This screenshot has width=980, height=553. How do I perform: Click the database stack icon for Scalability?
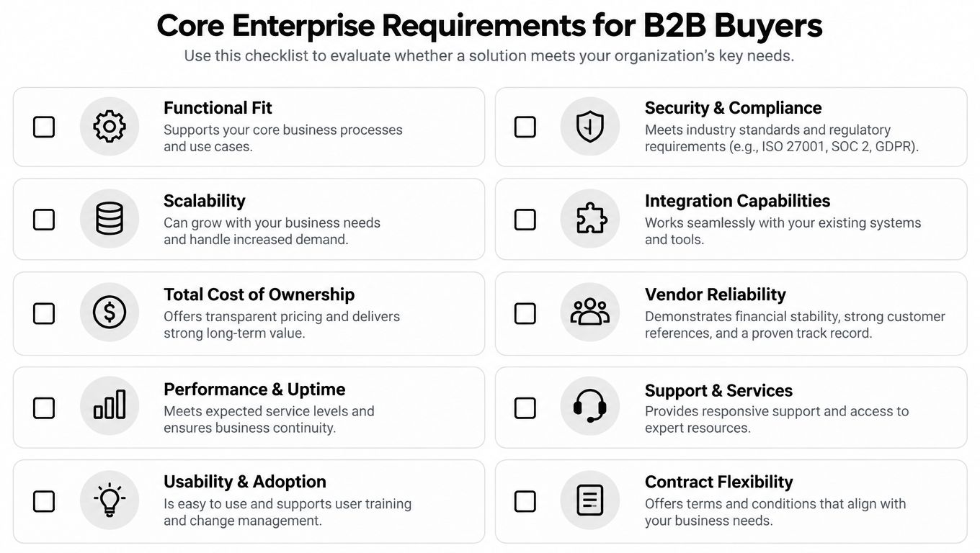pyautogui.click(x=110, y=219)
